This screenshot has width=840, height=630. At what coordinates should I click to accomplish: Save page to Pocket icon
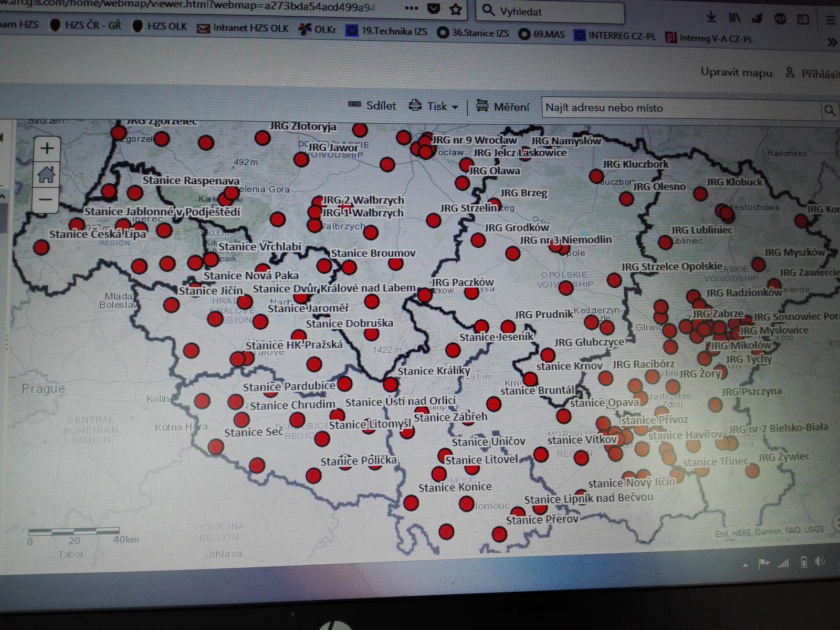[x=433, y=9]
